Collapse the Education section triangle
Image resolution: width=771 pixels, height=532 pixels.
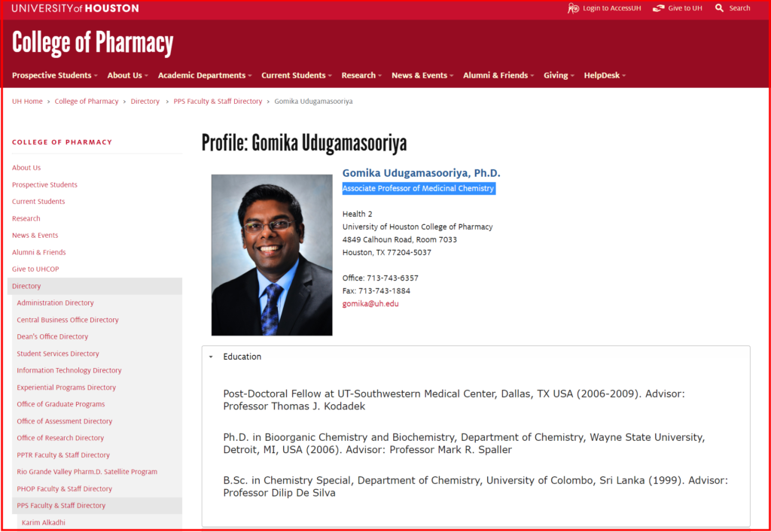pyautogui.click(x=211, y=357)
